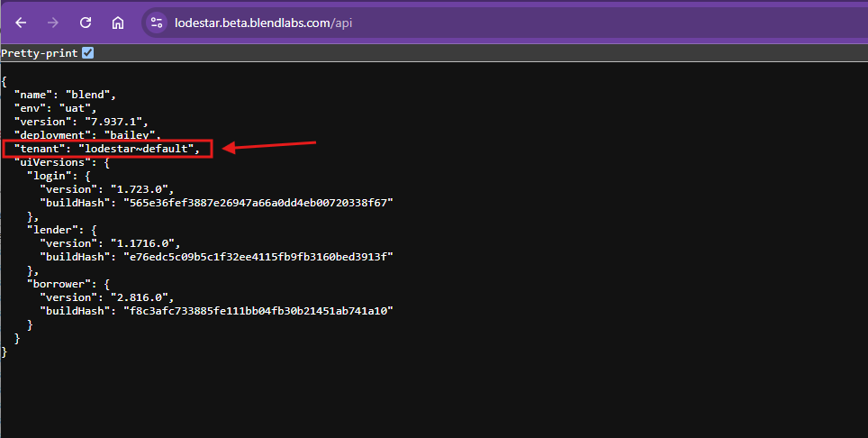Image resolution: width=868 pixels, height=438 pixels.
Task: Click buildHash starting with e76edc5c
Action: 258,257
